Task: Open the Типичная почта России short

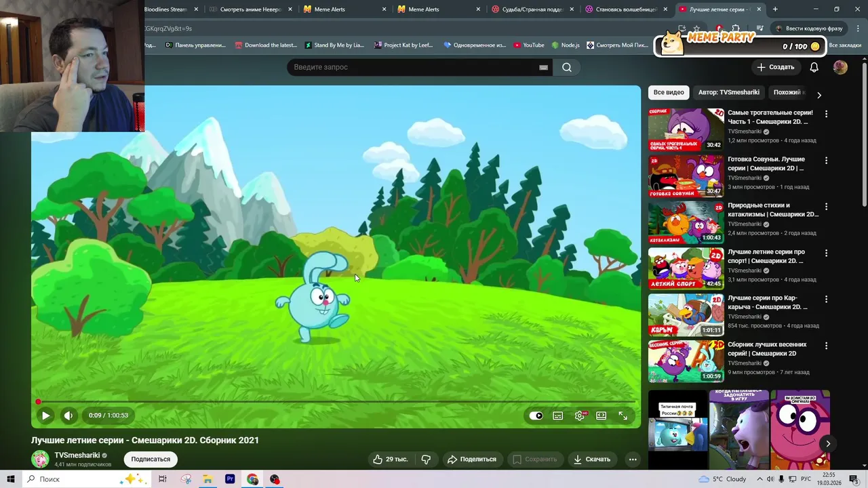Action: point(677,430)
